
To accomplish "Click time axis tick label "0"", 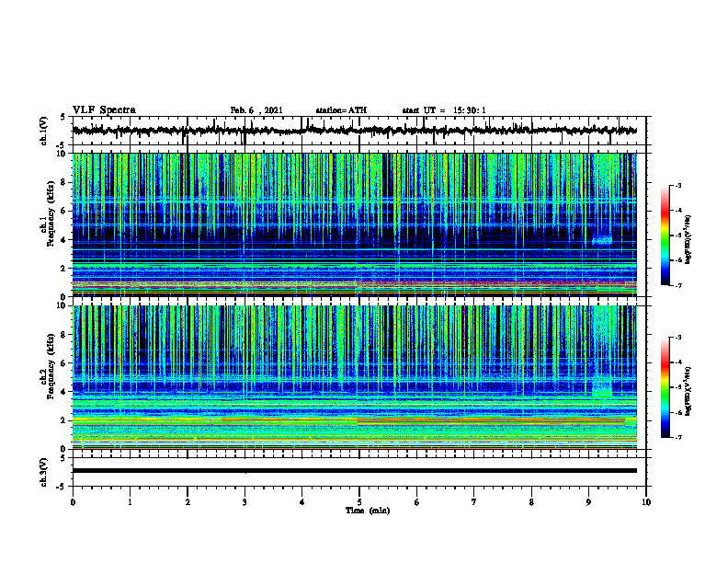I will point(73,502).
